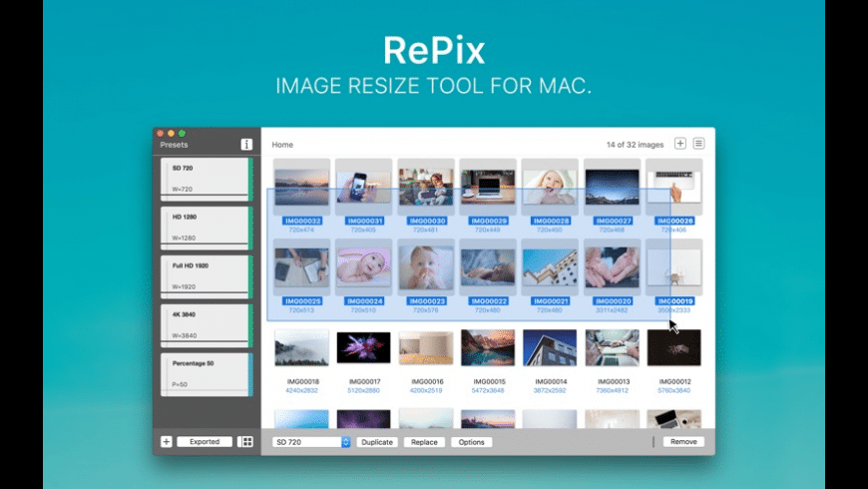Toggle grid view icon in sidebar footer

coord(245,441)
